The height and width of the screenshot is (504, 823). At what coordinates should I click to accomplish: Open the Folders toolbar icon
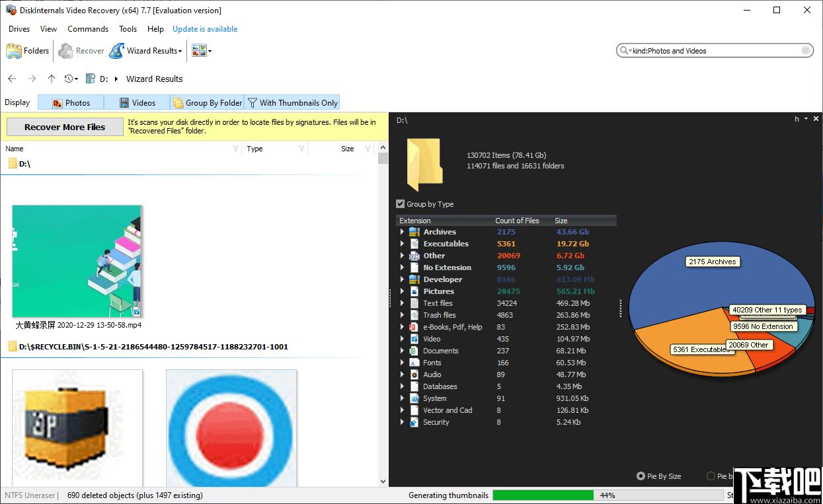[x=14, y=51]
